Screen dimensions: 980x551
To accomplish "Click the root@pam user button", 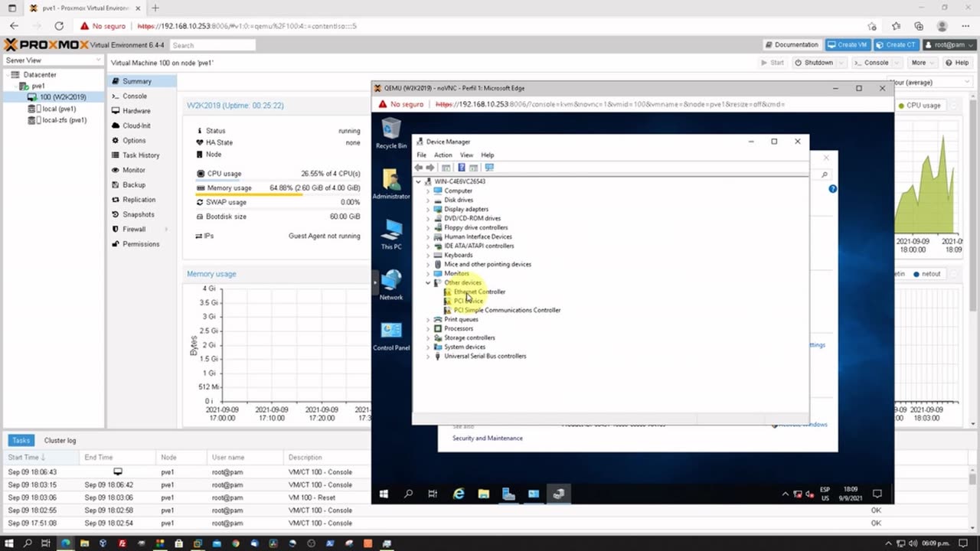I will click(949, 44).
